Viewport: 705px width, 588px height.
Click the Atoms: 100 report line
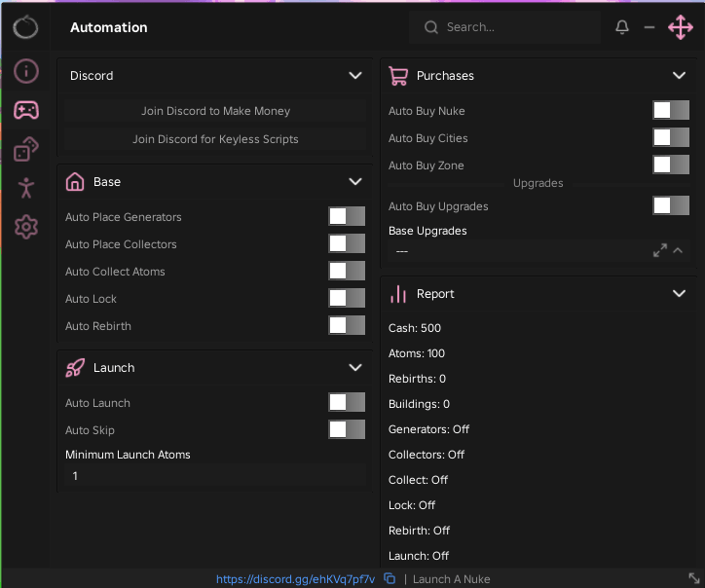point(417,353)
